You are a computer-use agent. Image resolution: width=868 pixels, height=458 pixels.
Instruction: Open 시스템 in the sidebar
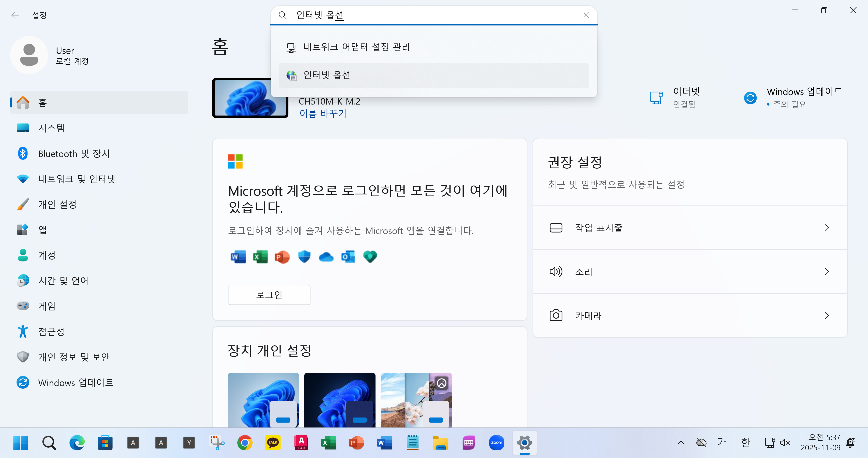[51, 128]
